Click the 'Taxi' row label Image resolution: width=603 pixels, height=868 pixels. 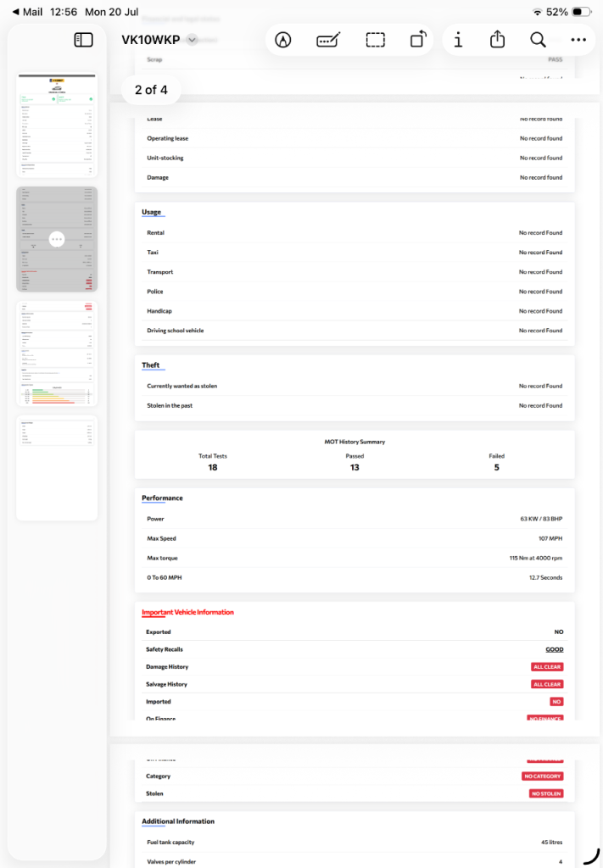[153, 253]
